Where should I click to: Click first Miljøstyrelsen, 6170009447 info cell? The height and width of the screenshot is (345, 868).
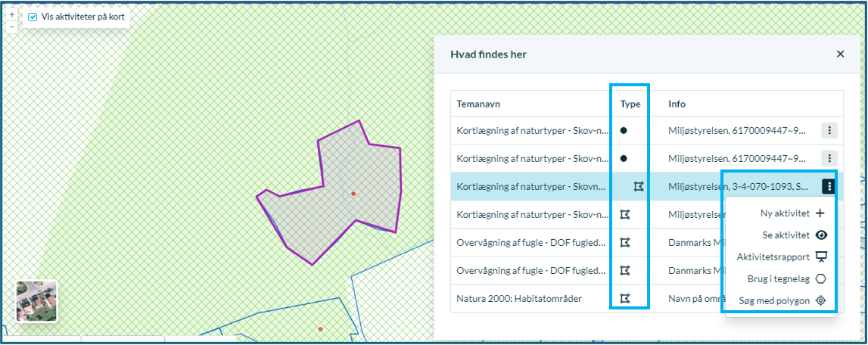pos(739,131)
